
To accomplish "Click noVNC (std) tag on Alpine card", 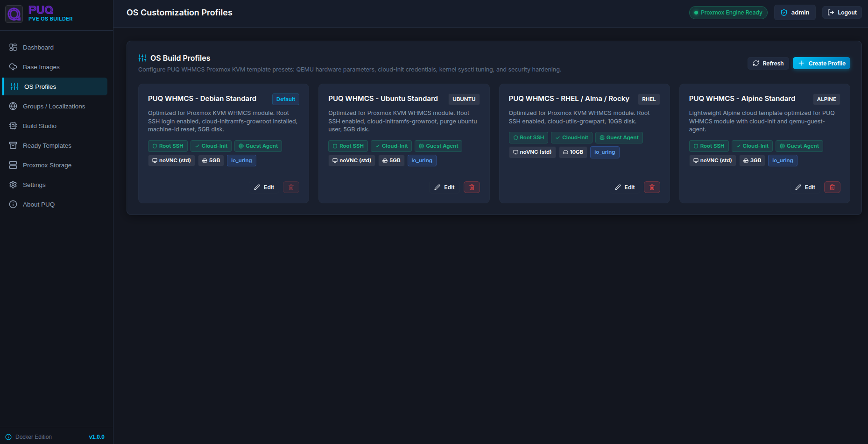I will [x=713, y=160].
